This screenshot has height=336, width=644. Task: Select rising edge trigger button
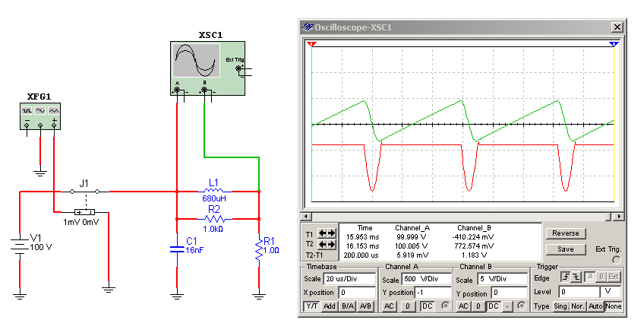(566, 278)
